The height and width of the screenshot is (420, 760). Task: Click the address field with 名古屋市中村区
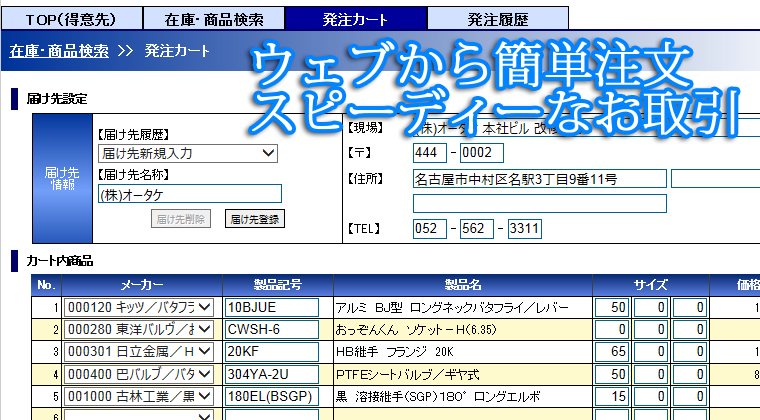pyautogui.click(x=539, y=179)
